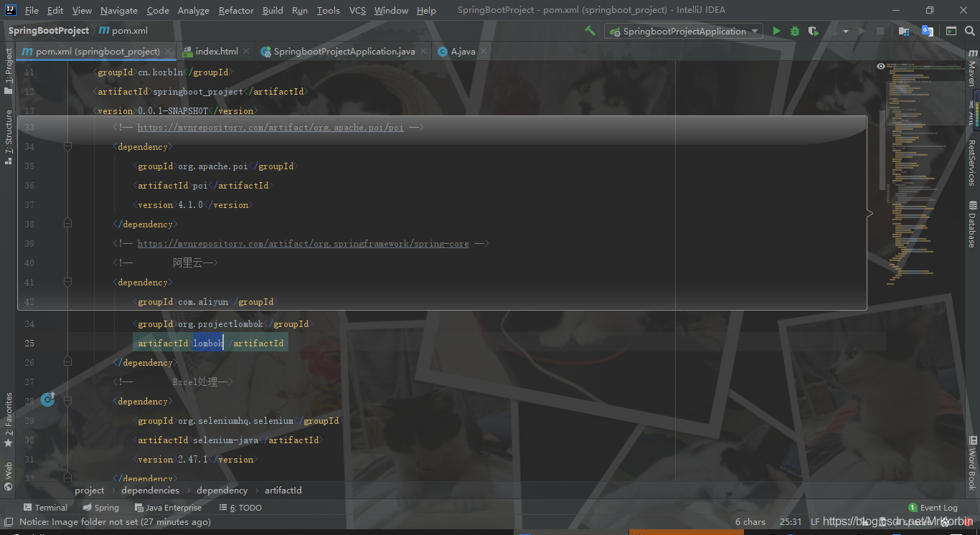Build the project with the hammer icon
Screen dimensions: 980x535
(590, 31)
